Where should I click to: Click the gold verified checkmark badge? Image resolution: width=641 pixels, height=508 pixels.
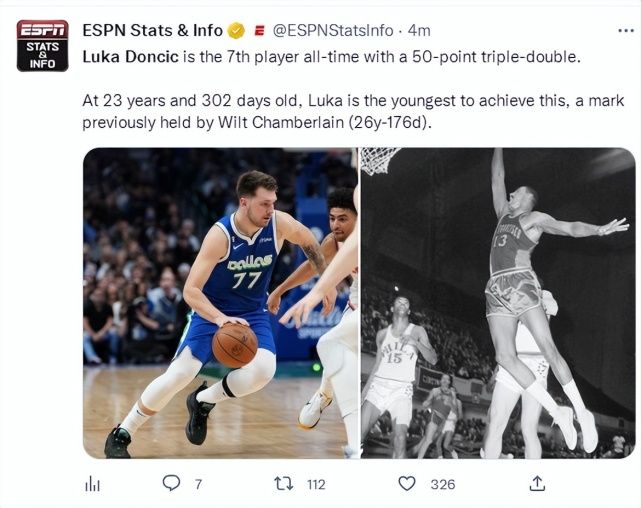235,30
